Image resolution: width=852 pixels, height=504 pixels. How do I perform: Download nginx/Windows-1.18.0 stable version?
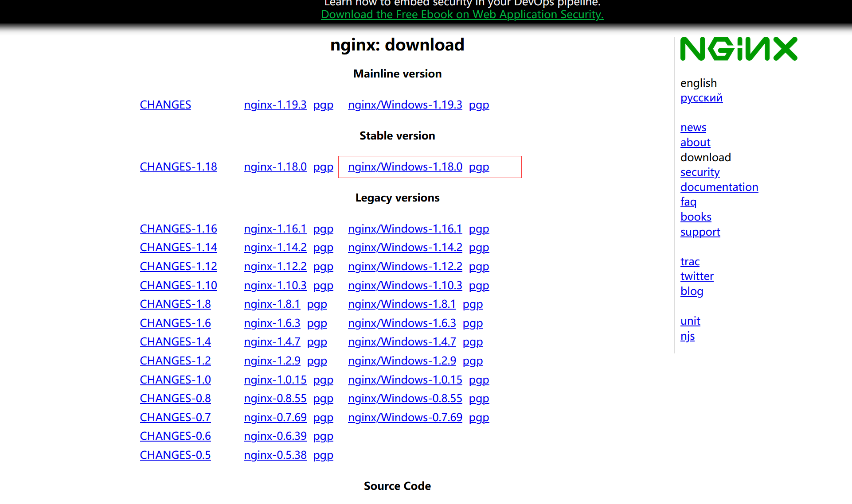[x=405, y=167]
